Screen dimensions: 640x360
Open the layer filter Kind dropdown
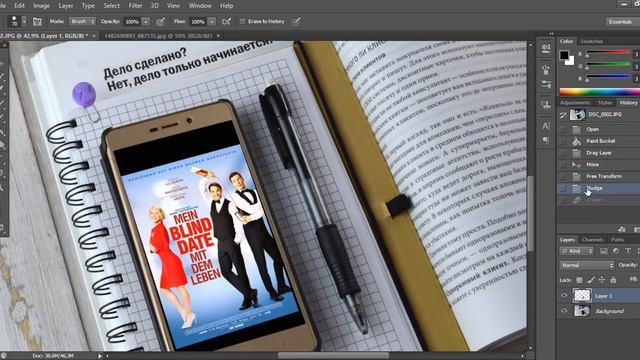(577, 251)
